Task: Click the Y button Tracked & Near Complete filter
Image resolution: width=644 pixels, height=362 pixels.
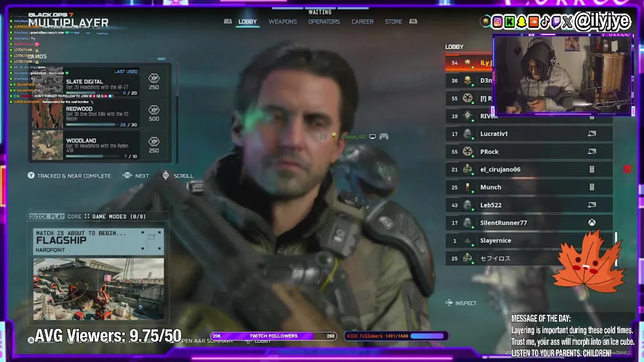Action: (x=69, y=175)
